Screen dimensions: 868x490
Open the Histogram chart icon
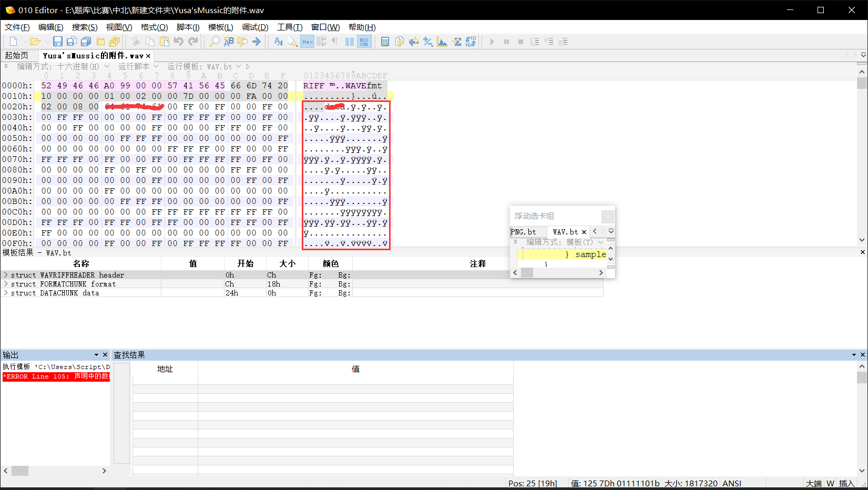(x=442, y=42)
